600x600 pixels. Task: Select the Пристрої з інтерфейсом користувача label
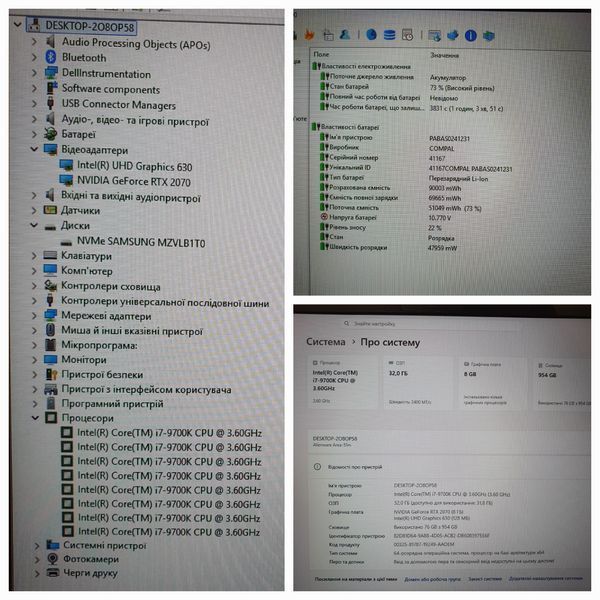(x=146, y=389)
